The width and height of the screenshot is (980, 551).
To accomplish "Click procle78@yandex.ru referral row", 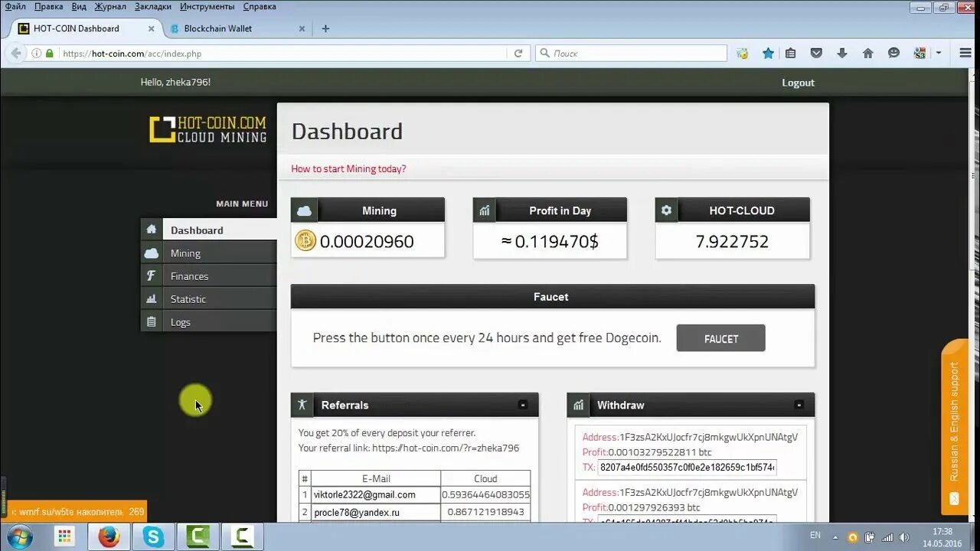I will (414, 512).
